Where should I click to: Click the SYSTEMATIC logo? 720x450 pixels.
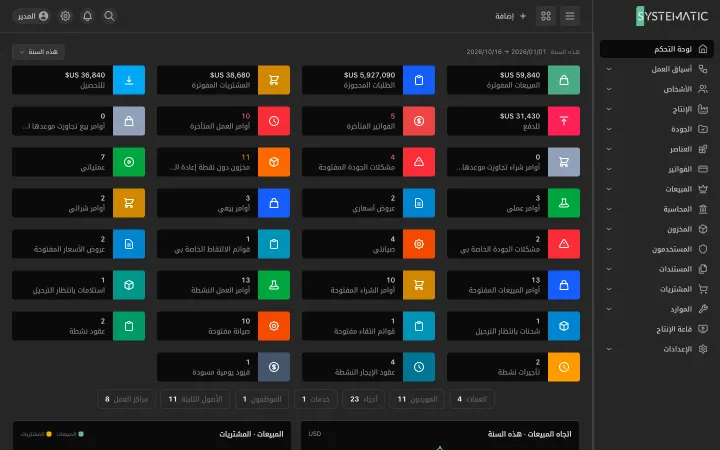tap(672, 16)
